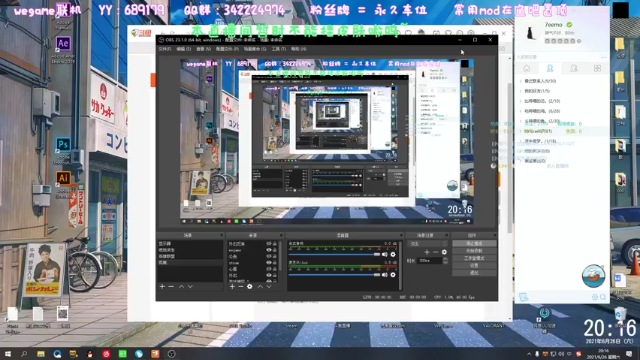
Task: Click the 退出 button in Controls
Action: pyautogui.click(x=474, y=273)
